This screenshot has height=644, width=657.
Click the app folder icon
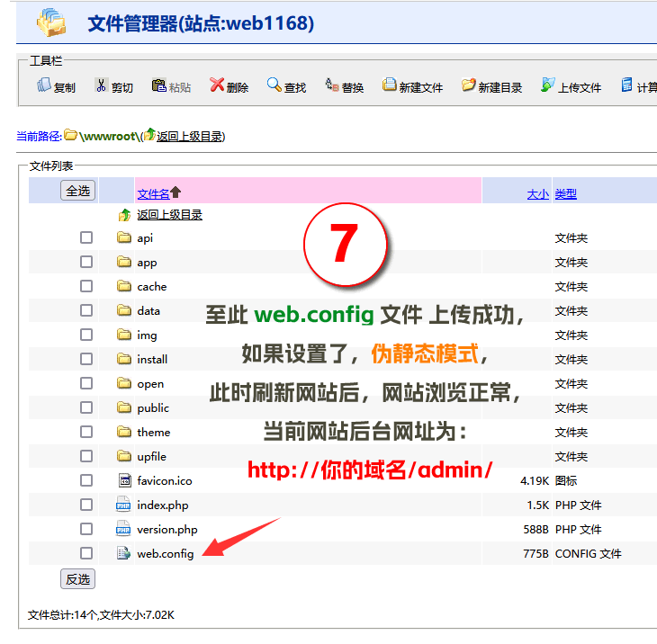point(124,262)
